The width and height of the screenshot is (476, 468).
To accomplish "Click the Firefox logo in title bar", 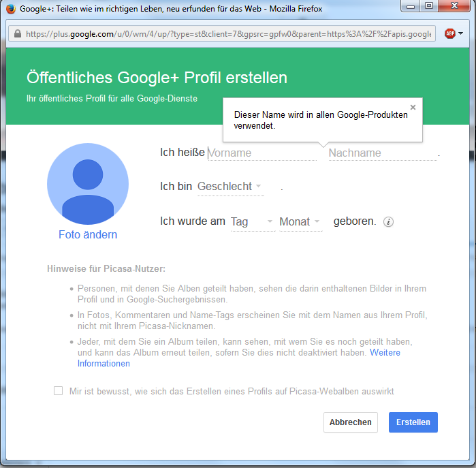I will coord(11,8).
